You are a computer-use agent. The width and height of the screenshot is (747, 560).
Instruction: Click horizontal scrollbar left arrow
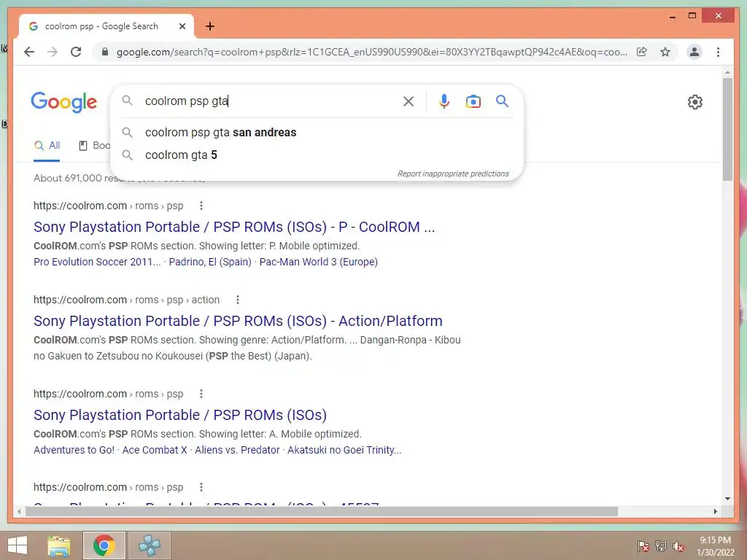(18, 511)
